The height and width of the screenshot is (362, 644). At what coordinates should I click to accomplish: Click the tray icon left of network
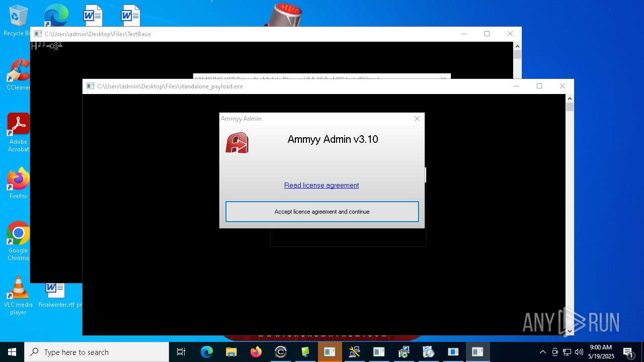pyautogui.click(x=555, y=352)
